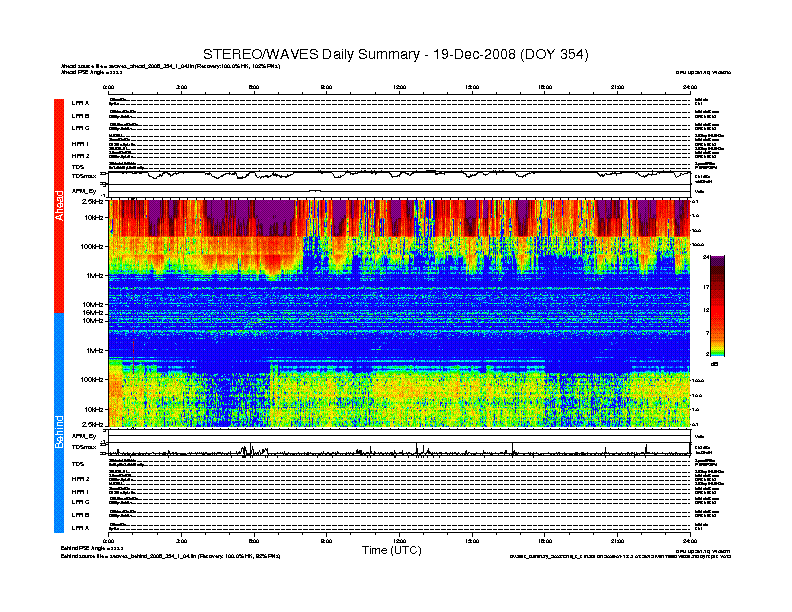Click the 6:00 tick on the top time axis
Screen dimensions: 792x612
254,87
